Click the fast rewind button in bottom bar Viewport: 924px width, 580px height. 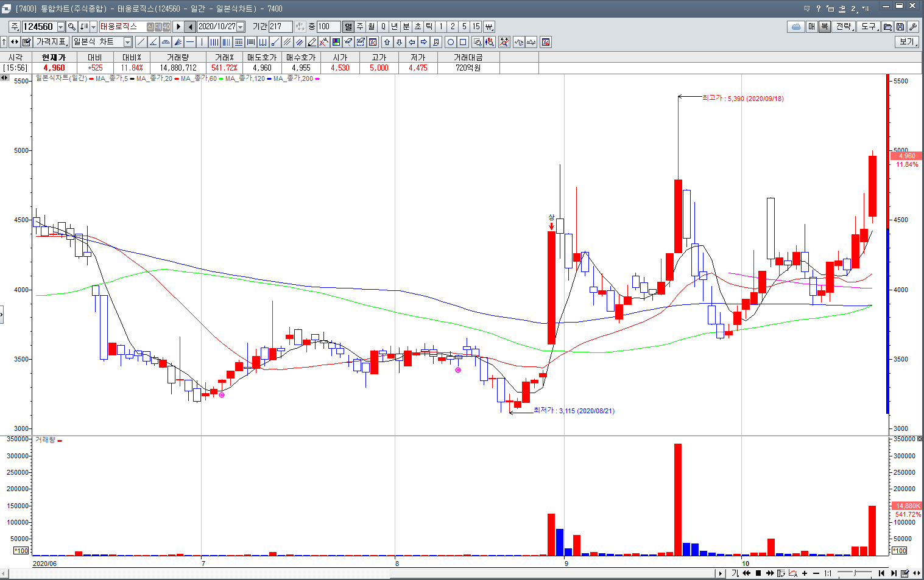tap(746, 573)
